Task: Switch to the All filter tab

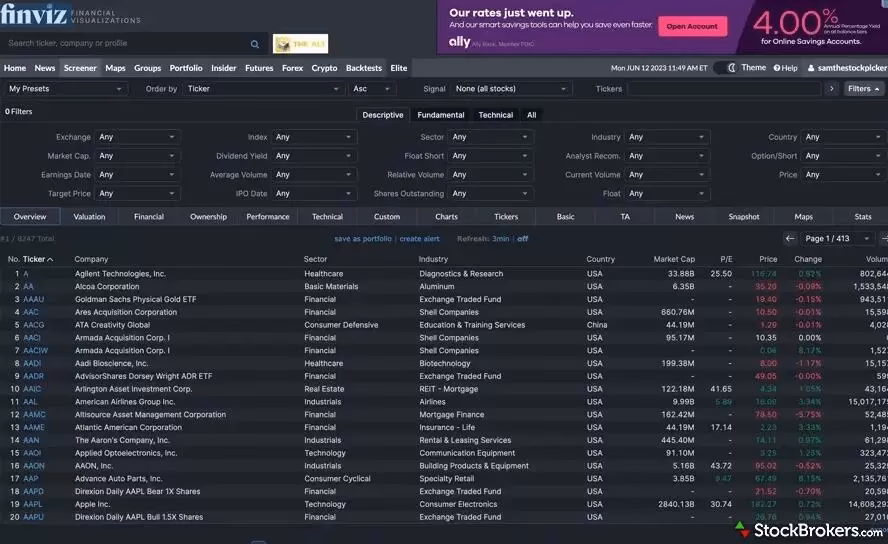Action: tap(531, 115)
